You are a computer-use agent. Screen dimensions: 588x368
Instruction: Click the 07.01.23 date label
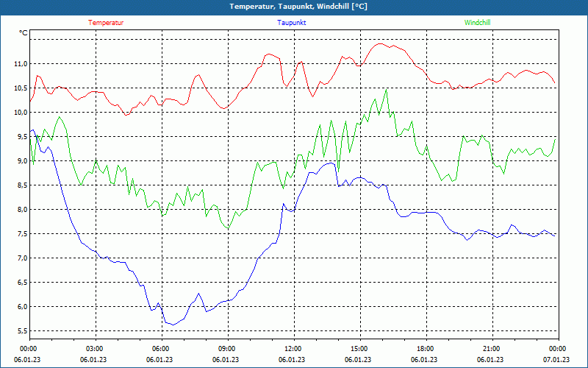pyautogui.click(x=556, y=360)
